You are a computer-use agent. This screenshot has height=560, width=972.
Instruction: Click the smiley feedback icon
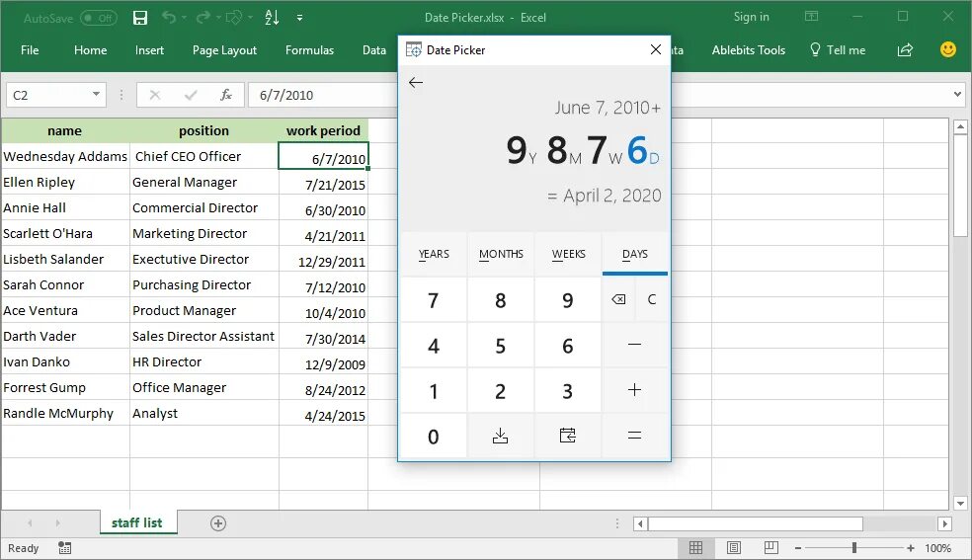pyautogui.click(x=948, y=49)
